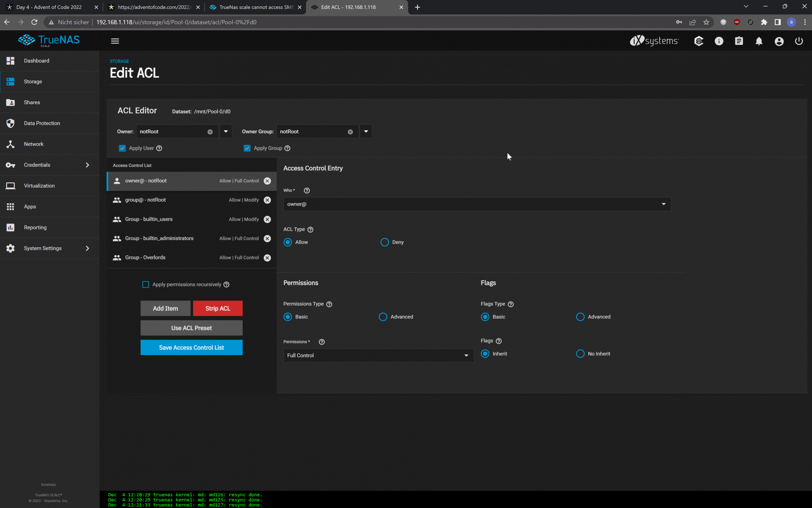Select the Inherit flag
This screenshot has width=812, height=508.
coord(485,354)
